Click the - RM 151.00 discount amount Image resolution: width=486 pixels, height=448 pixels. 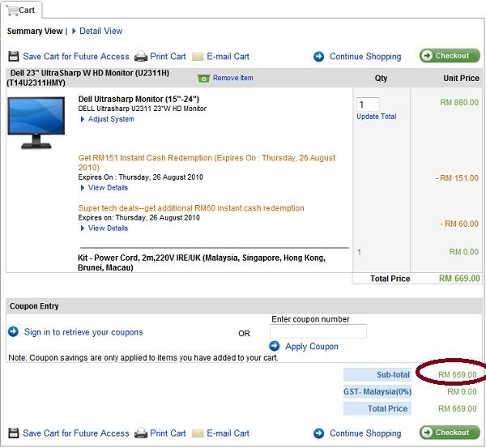pyautogui.click(x=457, y=178)
